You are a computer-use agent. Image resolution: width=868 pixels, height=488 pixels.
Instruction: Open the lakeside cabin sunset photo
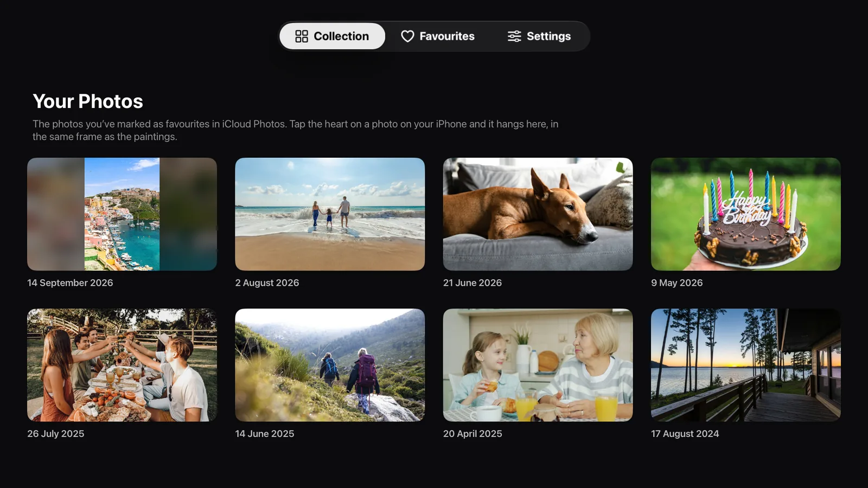pos(746,365)
